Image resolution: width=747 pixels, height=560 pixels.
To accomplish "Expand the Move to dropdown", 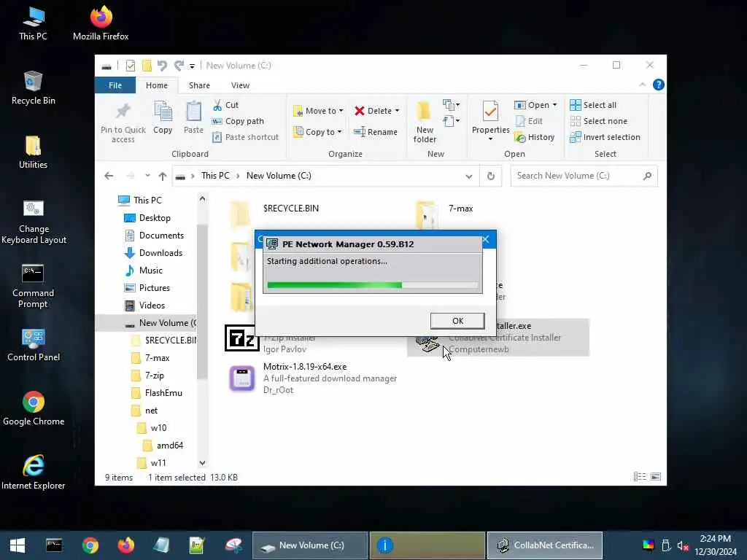I will pyautogui.click(x=341, y=111).
